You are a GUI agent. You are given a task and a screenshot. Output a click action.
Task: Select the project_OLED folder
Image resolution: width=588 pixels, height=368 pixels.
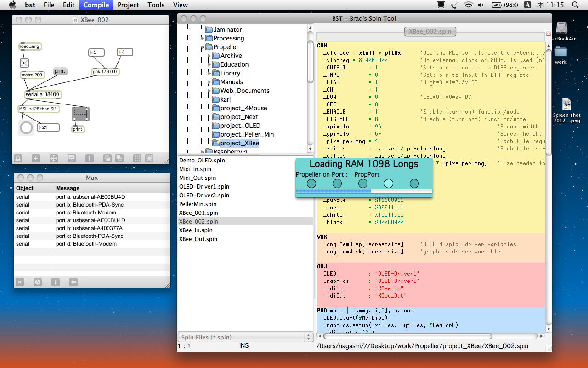tap(240, 126)
